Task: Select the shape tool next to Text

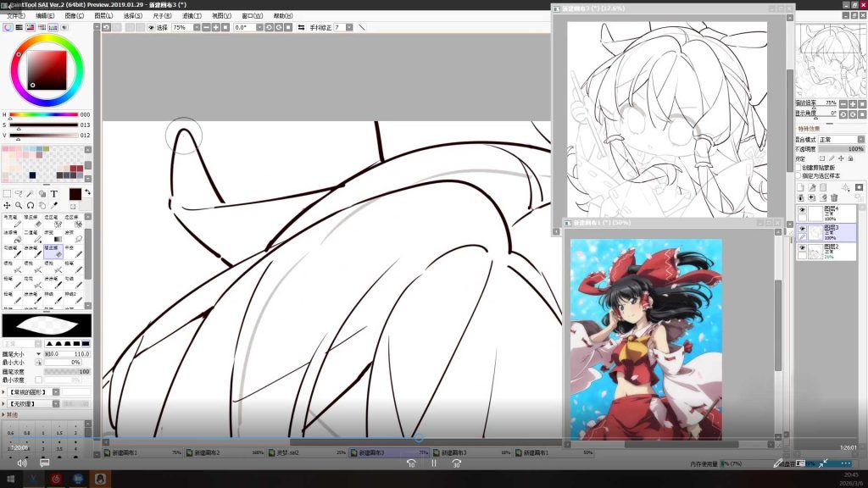Action: (x=42, y=194)
